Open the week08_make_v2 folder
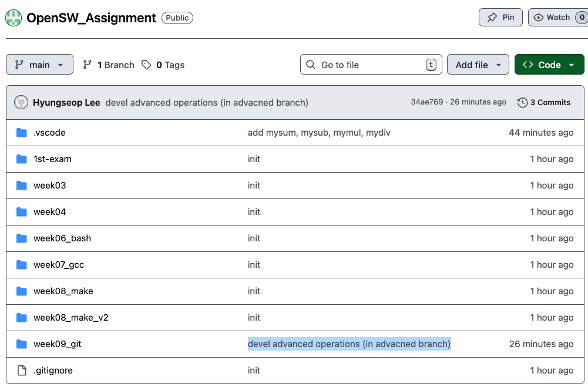 coord(71,318)
